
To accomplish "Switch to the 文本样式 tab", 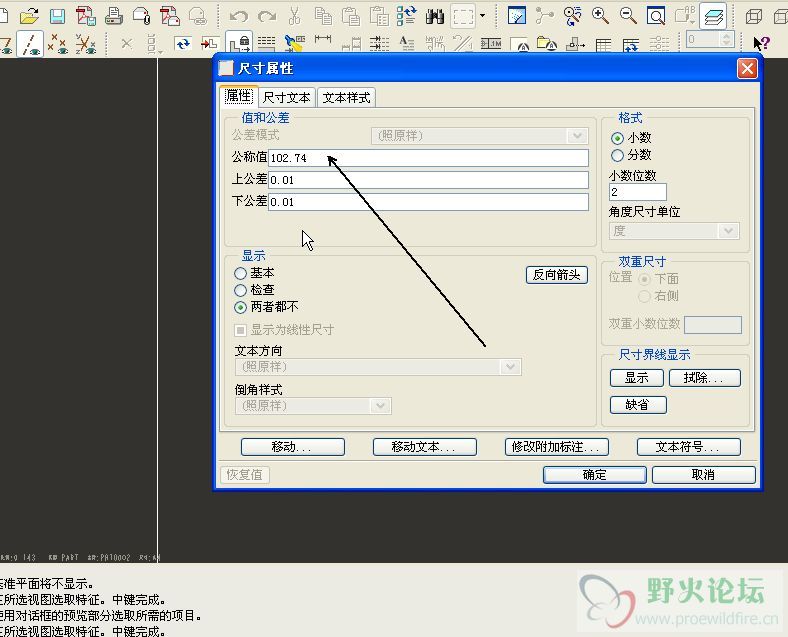I will 346,97.
